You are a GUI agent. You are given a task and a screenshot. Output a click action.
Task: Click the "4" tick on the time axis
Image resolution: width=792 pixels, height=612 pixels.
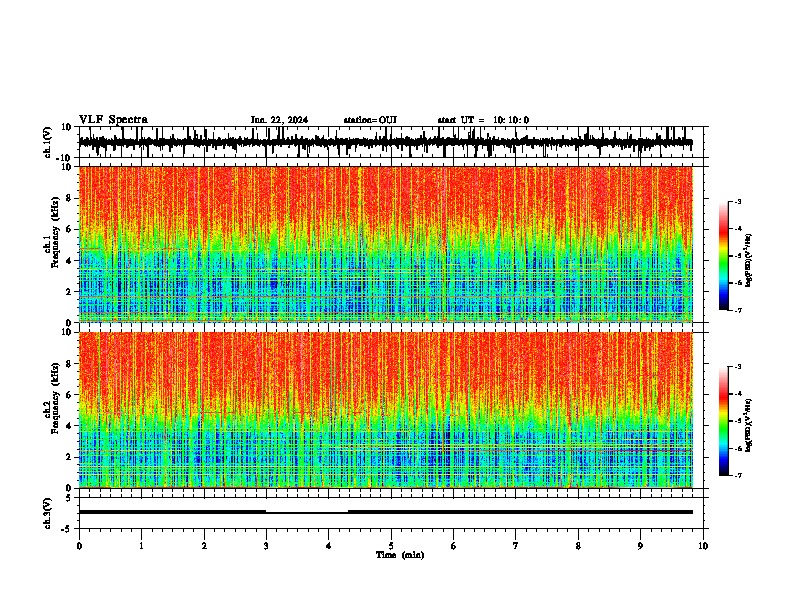click(x=329, y=546)
